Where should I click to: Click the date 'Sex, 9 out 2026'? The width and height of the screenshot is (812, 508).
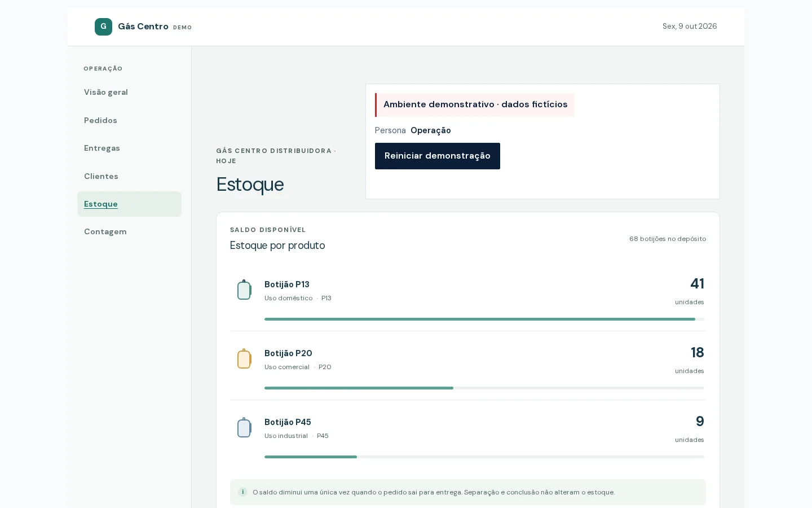[690, 27]
